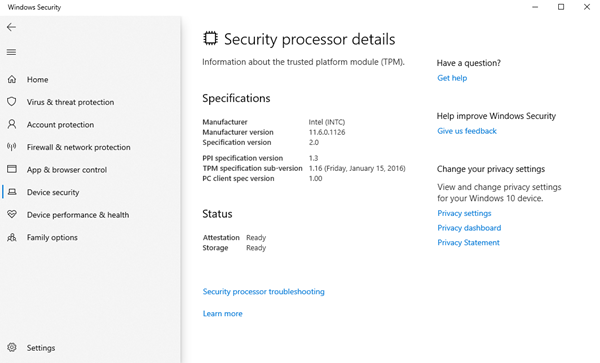Click the Storage Ready status
This screenshot has width=600, height=363.
coord(256,247)
